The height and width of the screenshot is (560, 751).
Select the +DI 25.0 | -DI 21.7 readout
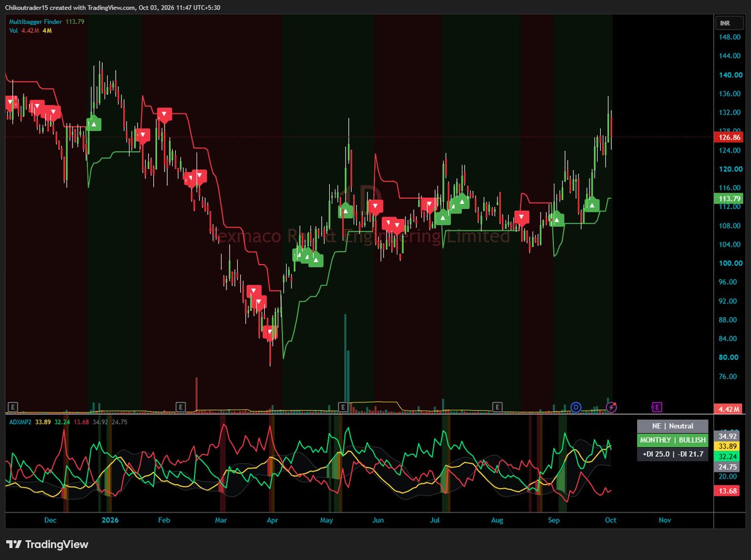(x=673, y=454)
